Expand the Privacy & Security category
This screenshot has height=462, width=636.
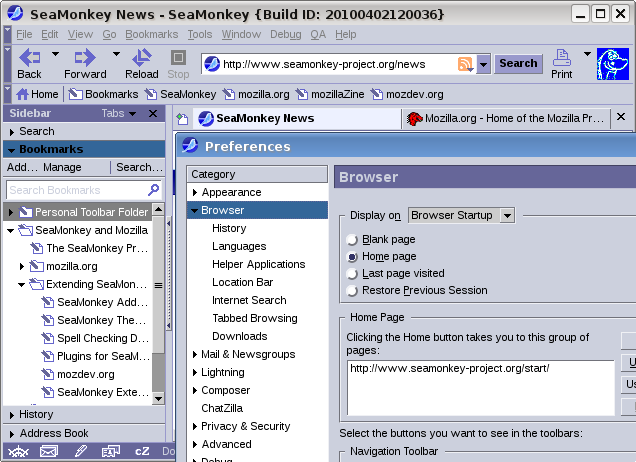[195, 426]
